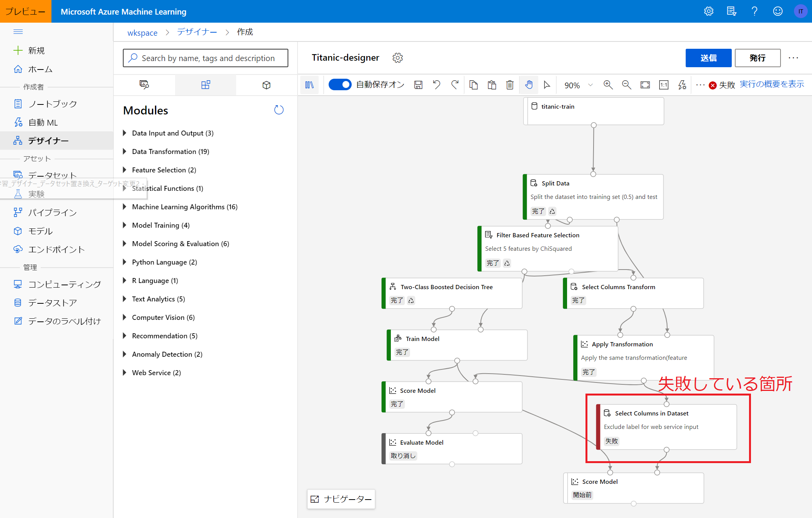Paste a copied module onto canvas
The height and width of the screenshot is (518, 812).
492,85
